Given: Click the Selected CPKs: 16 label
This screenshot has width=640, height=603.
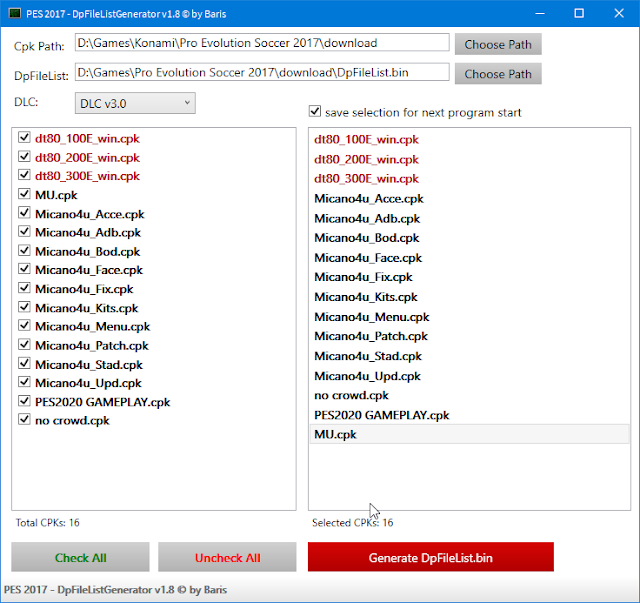Looking at the screenshot, I should [x=352, y=523].
